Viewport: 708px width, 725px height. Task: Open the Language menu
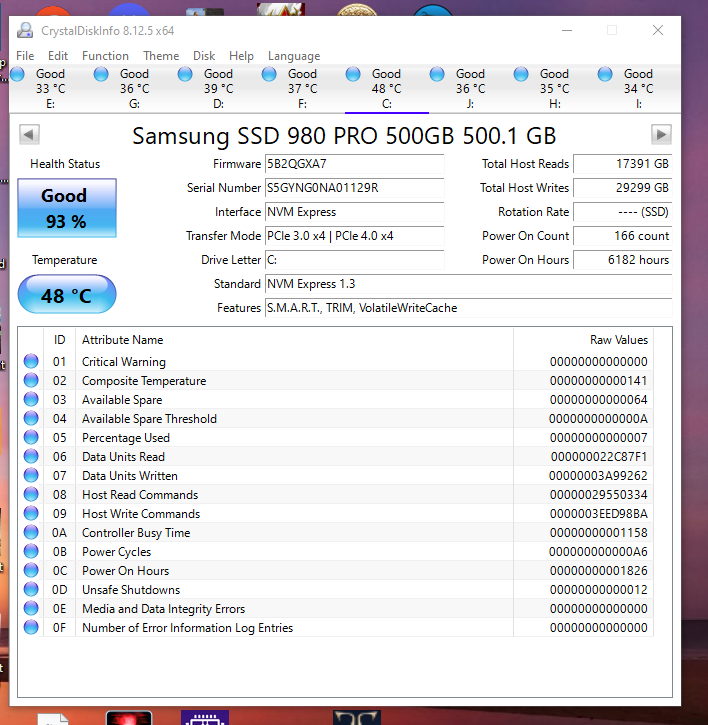[294, 56]
